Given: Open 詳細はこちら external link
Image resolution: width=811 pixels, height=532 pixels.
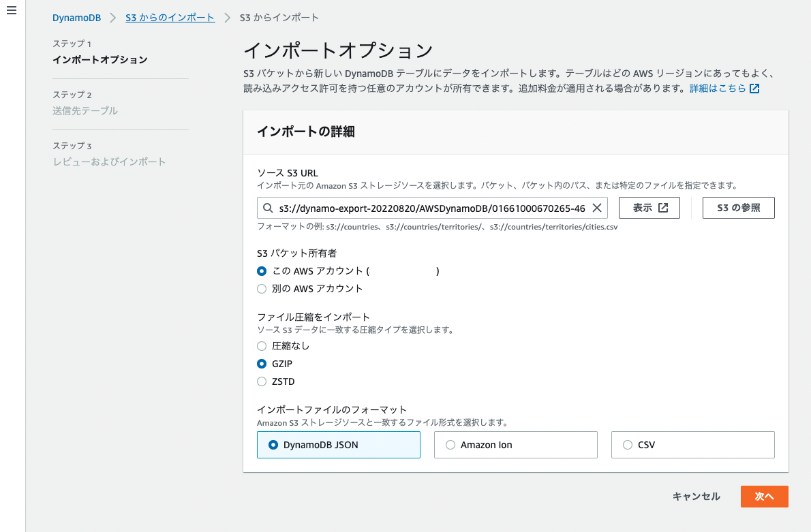Looking at the screenshot, I should (x=720, y=87).
